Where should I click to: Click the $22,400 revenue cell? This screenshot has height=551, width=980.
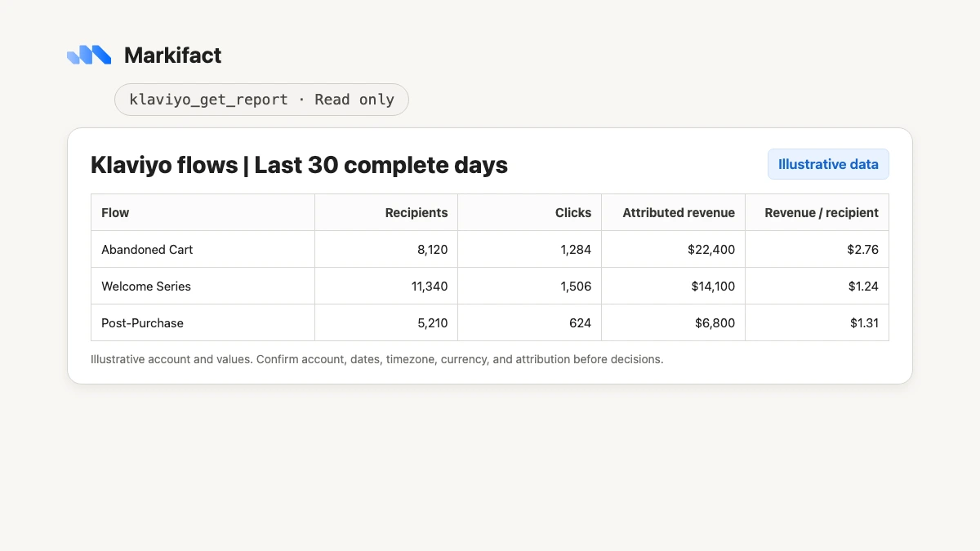[x=674, y=249]
